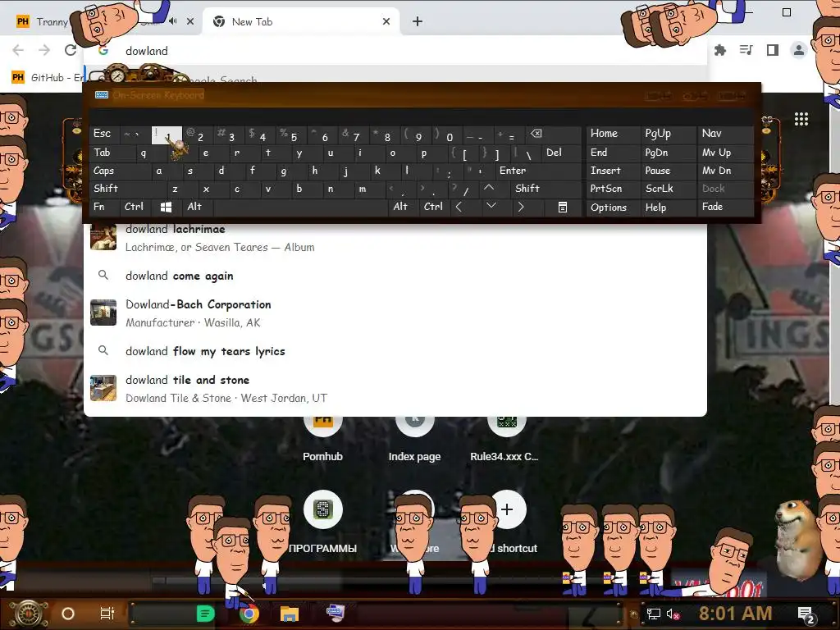Open Chrome side panel icon

772,50
